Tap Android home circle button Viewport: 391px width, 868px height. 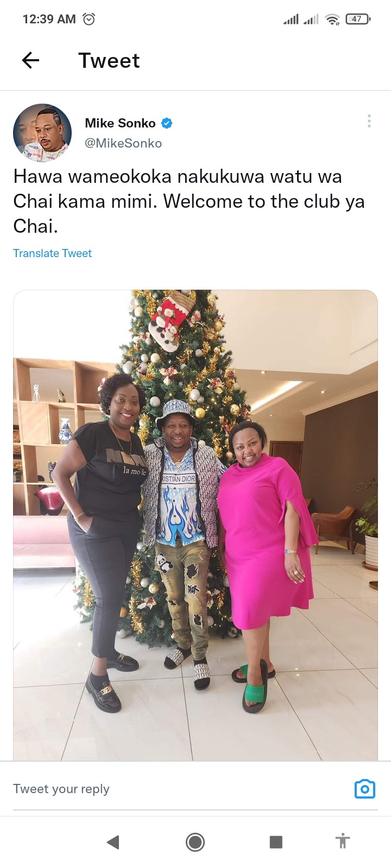click(195, 842)
